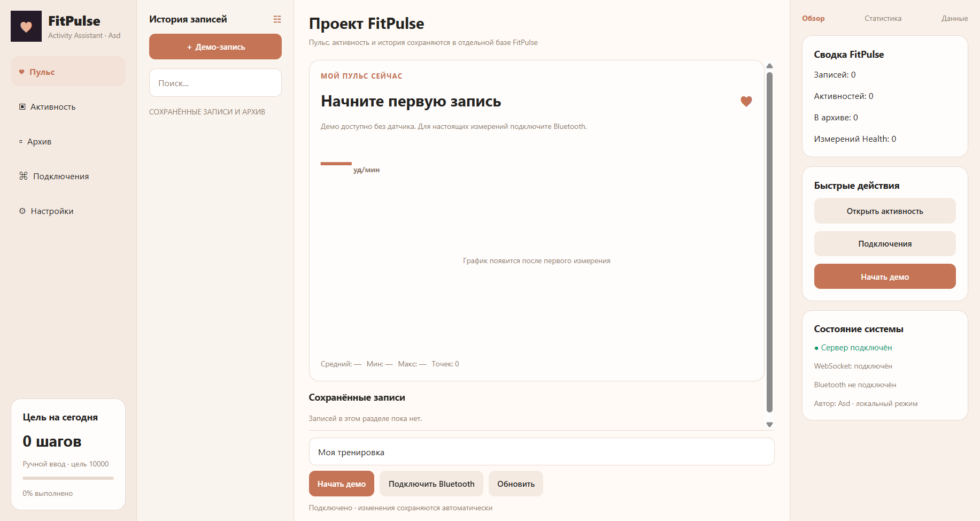
Task: Click the Активностей: 0 summary line
Action: click(x=844, y=96)
